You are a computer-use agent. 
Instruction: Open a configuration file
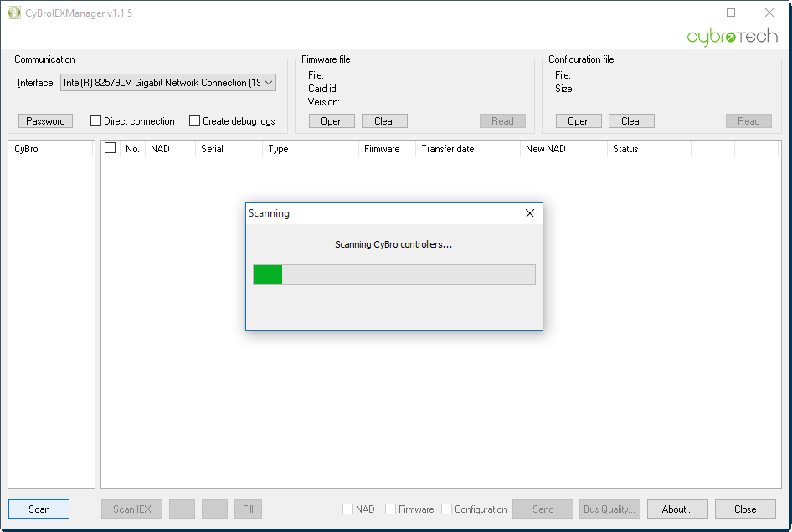(x=579, y=121)
